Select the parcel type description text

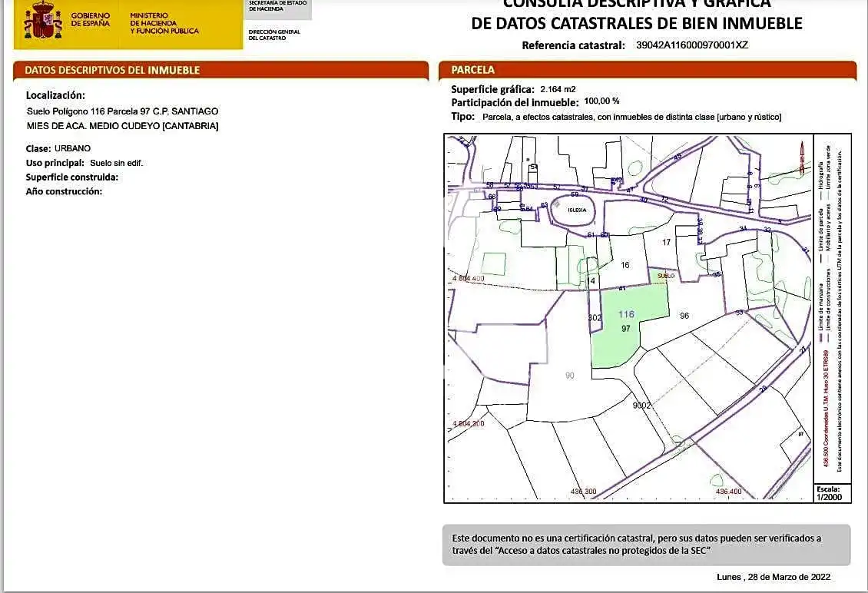click(632, 117)
